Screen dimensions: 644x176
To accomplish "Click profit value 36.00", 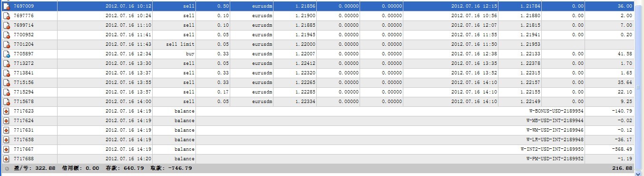I will [x=625, y=6].
